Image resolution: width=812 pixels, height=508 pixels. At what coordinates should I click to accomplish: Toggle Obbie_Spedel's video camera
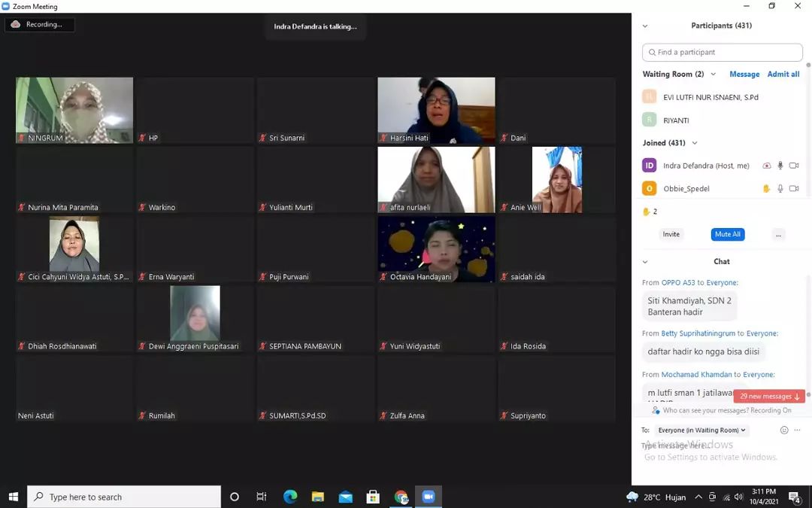coord(794,189)
